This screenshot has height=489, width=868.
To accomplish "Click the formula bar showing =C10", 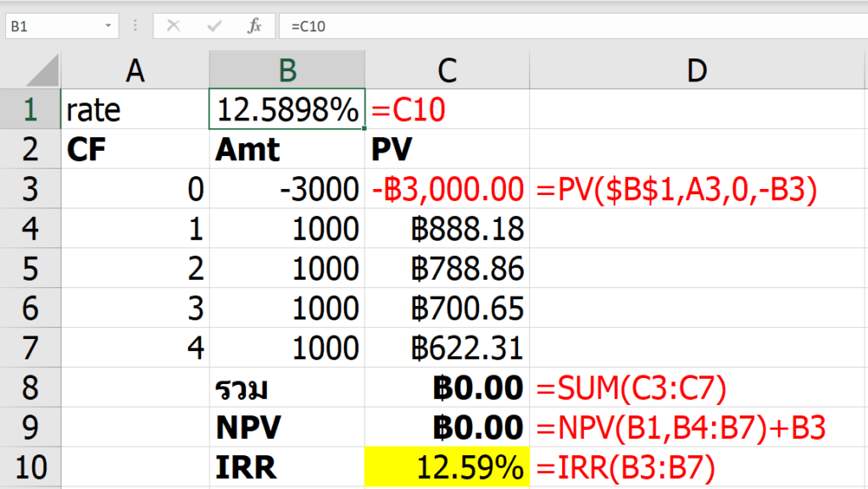I will pyautogui.click(x=573, y=26).
